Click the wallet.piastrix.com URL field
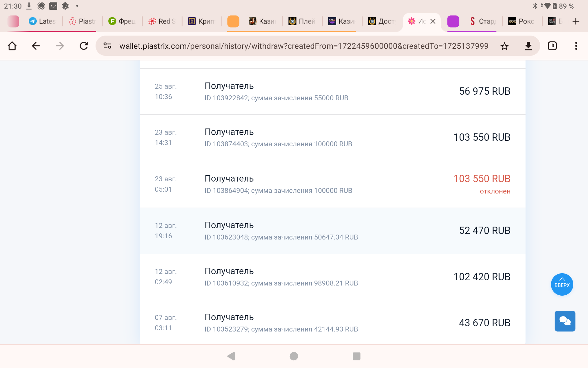This screenshot has height=368, width=588. 303,46
